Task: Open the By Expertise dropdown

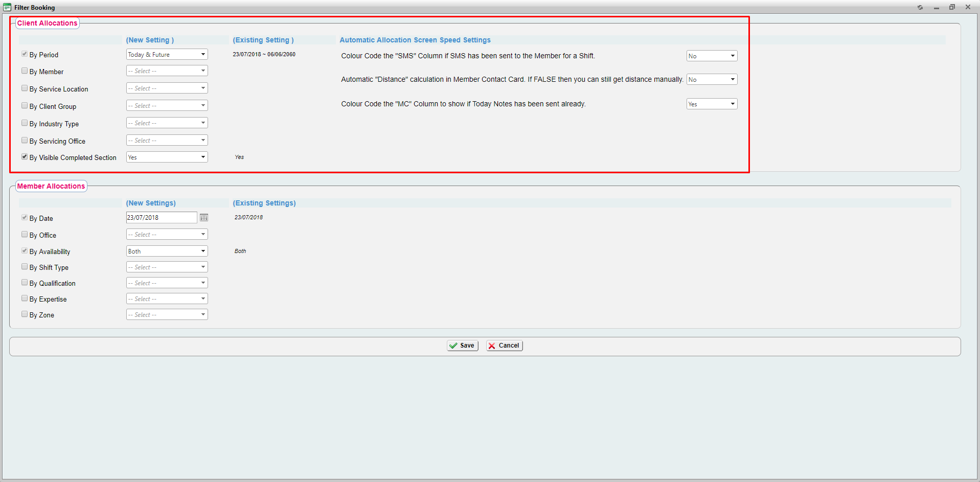Action: click(x=167, y=299)
